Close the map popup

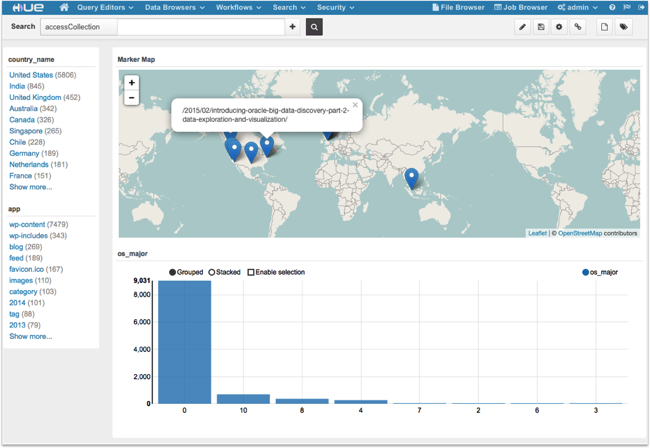pos(355,105)
